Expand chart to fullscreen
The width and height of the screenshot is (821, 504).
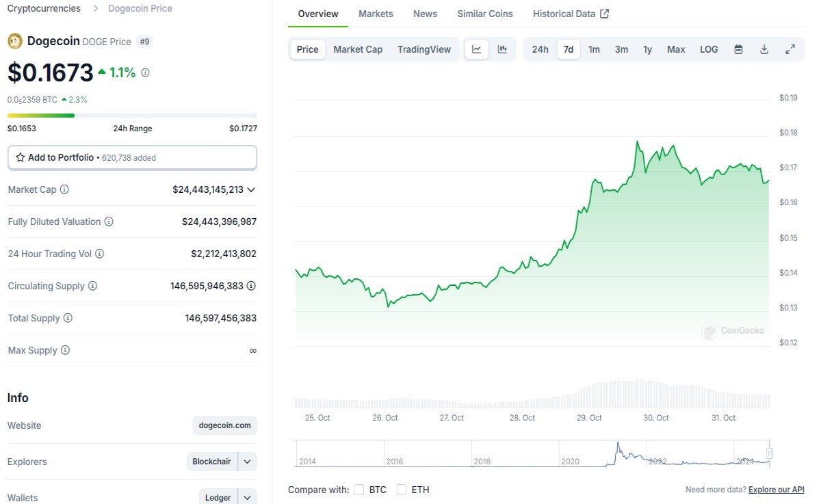[790, 49]
